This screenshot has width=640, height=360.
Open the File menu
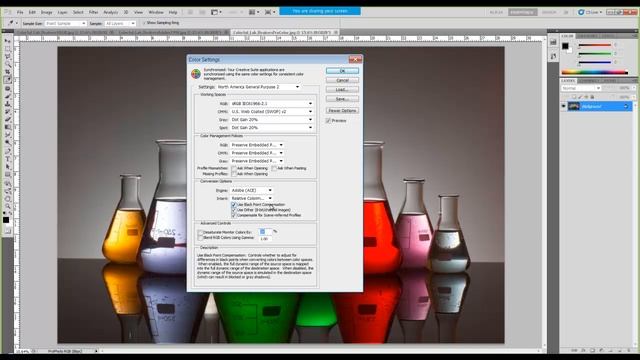point(20,12)
